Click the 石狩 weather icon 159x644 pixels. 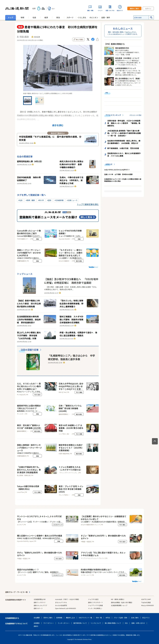click(41, 9)
